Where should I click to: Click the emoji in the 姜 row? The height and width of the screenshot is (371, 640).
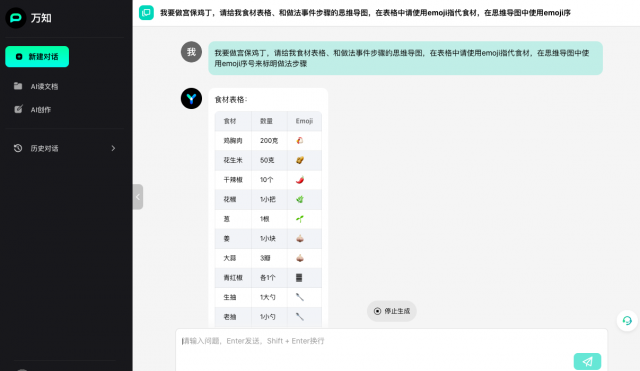pyautogui.click(x=300, y=238)
